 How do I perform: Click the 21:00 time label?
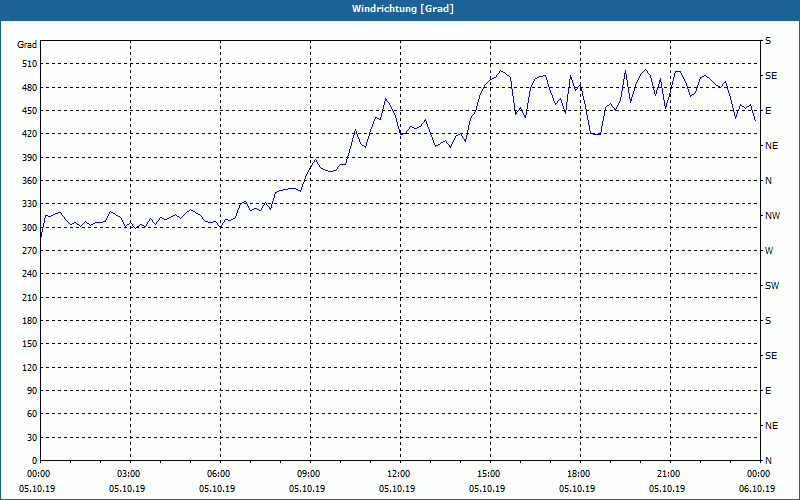tap(667, 473)
